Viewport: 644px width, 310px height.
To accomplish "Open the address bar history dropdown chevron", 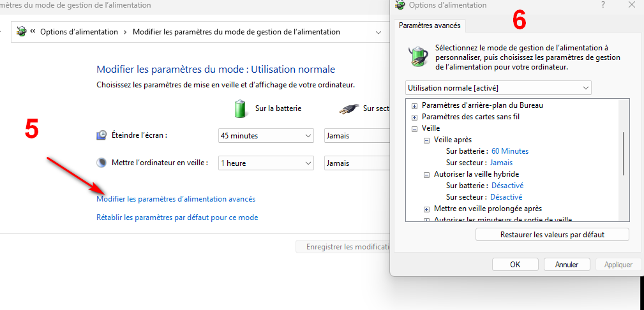I will coord(378,32).
